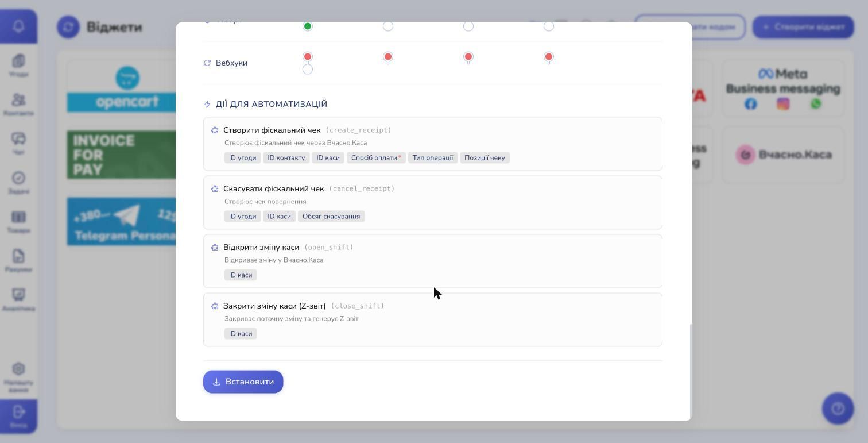
Task: Click the Скасувати фіскальний чек action title
Action: coord(273,189)
